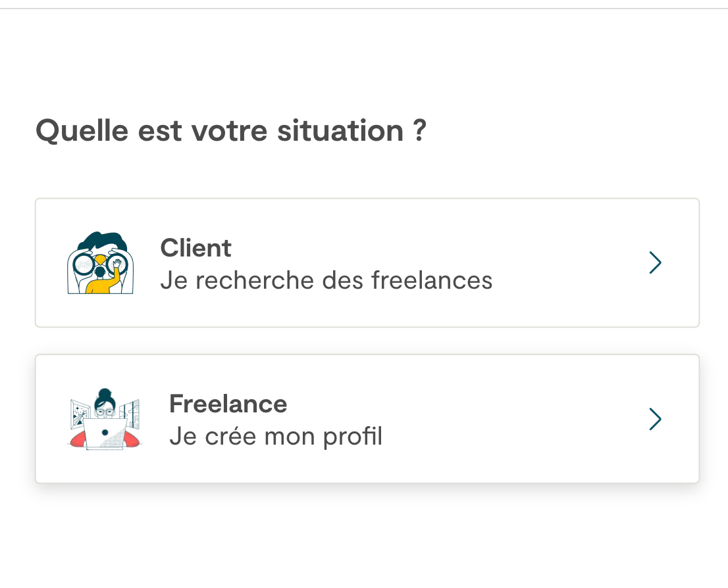The width and height of the screenshot is (728, 588).
Task: Click the right-pointing arrow icon on Client card
Action: click(655, 263)
